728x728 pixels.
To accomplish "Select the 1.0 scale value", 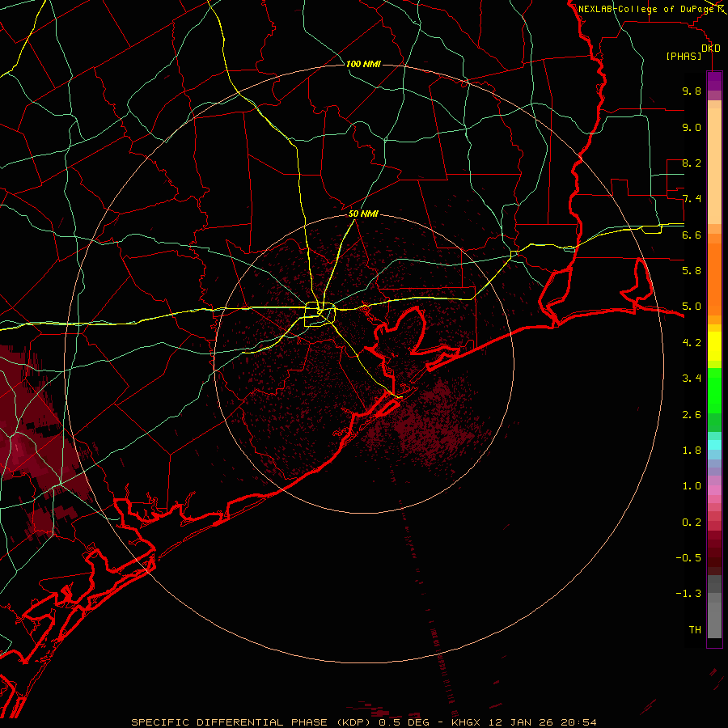I will point(692,486).
